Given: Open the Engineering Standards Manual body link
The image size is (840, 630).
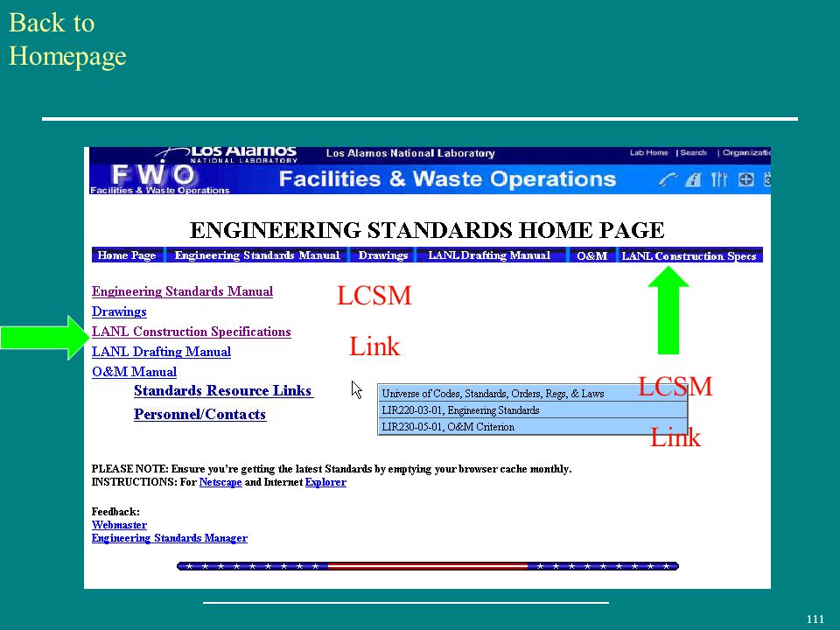Looking at the screenshot, I should pyautogui.click(x=182, y=291).
